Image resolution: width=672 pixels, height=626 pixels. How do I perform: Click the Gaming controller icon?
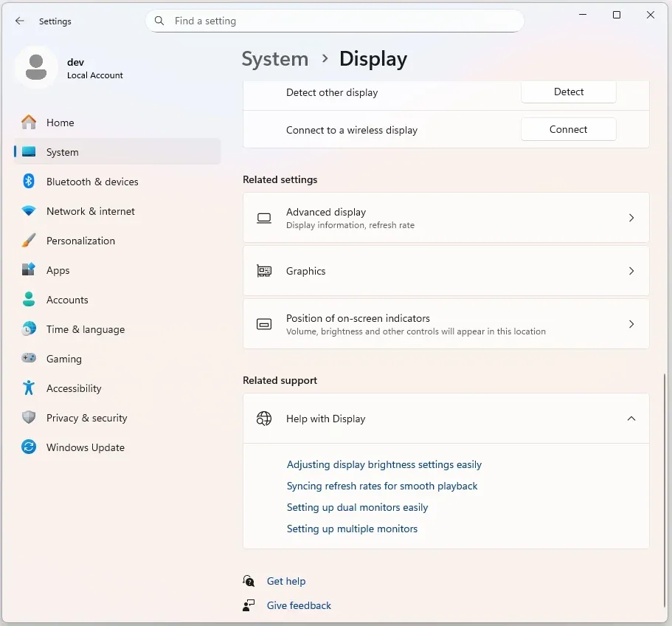[29, 359]
